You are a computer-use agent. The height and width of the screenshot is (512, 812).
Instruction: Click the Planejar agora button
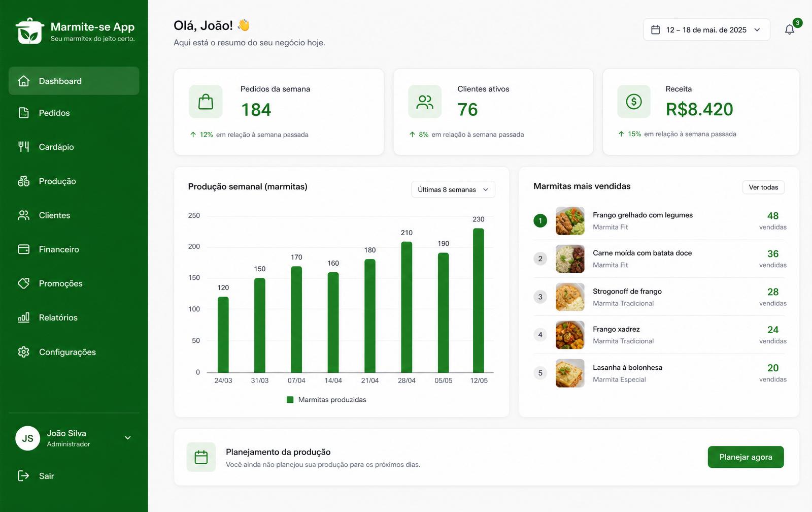(746, 457)
